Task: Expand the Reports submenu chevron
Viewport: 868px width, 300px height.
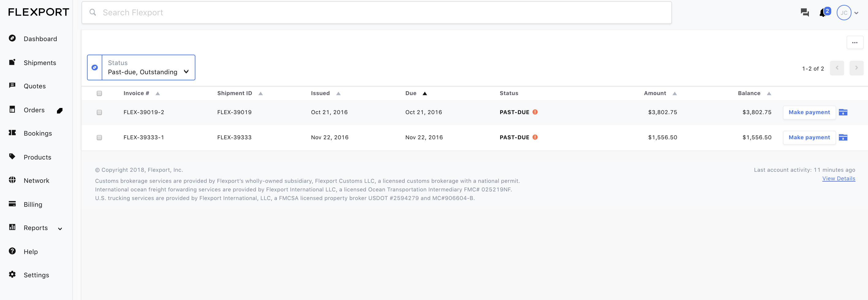Action: [x=60, y=229]
